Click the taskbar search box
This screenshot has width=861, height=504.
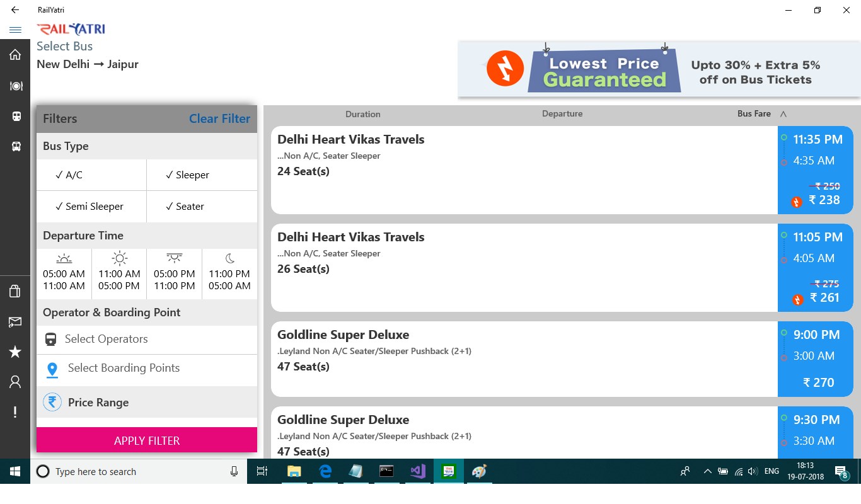click(x=139, y=471)
